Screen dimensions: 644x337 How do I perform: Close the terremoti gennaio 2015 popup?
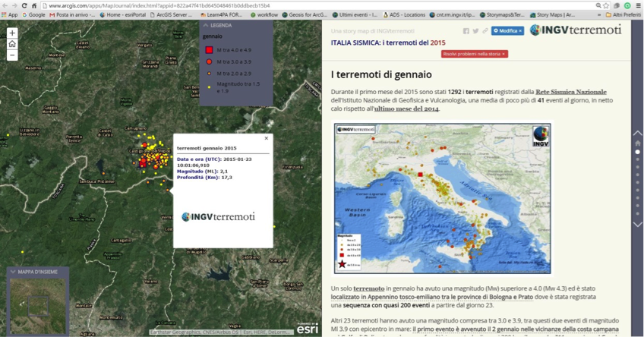[267, 138]
